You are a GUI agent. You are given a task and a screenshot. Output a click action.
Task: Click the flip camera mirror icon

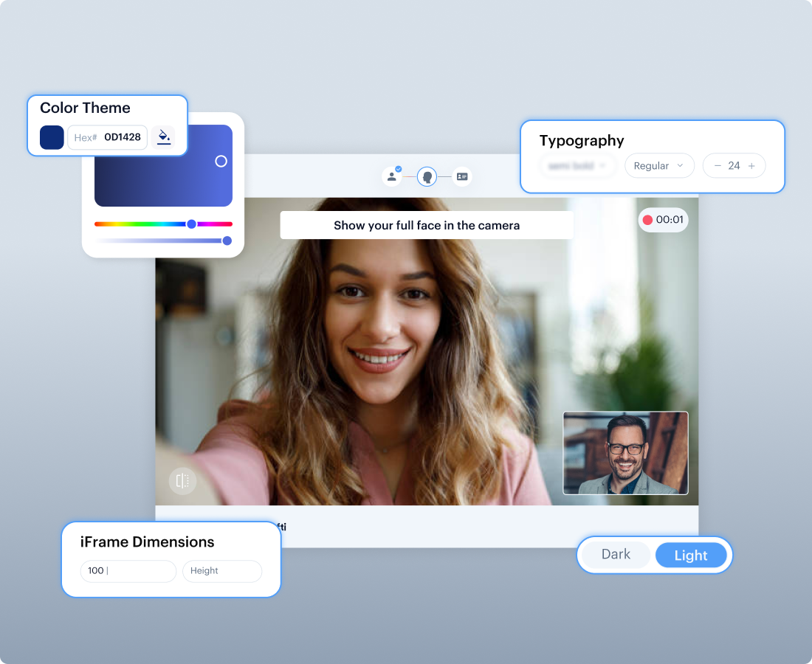click(182, 481)
